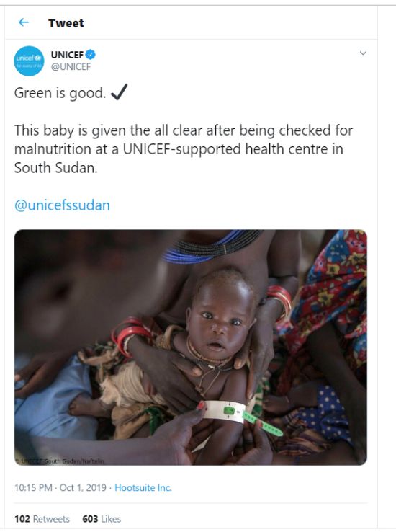The image size is (396, 532).
Task: Click the Tweet header title
Action: pos(66,23)
